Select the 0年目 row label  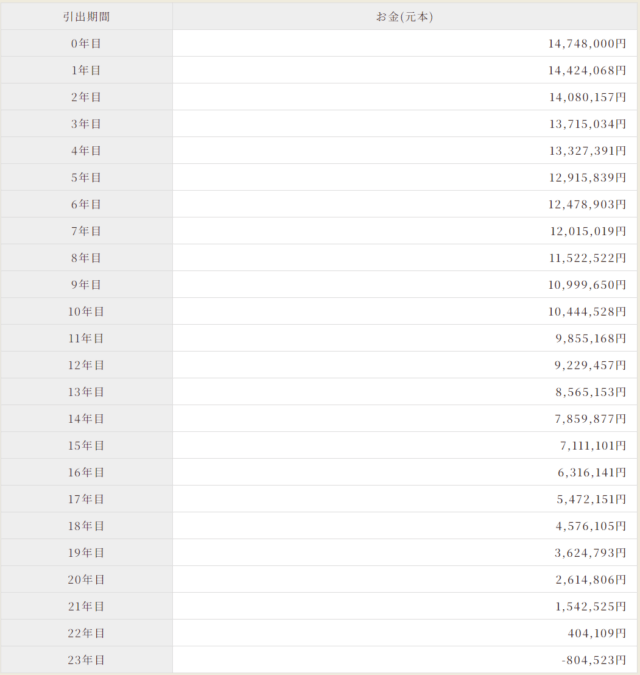coord(86,44)
